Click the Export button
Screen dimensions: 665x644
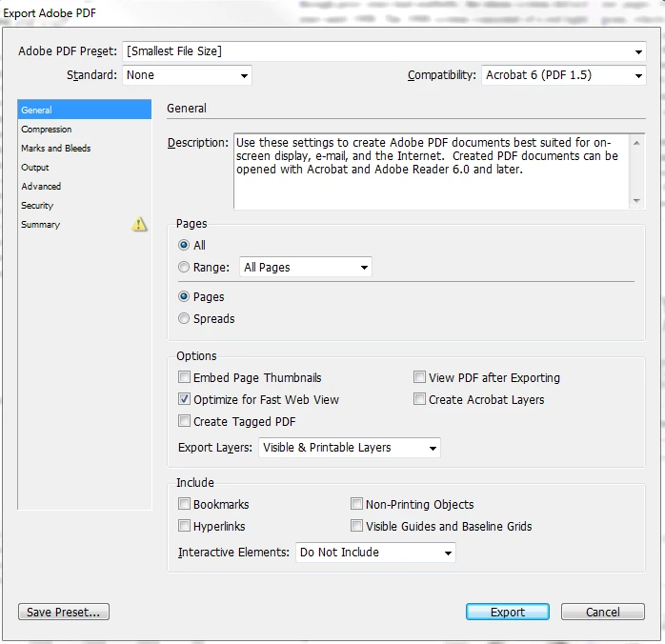click(508, 612)
